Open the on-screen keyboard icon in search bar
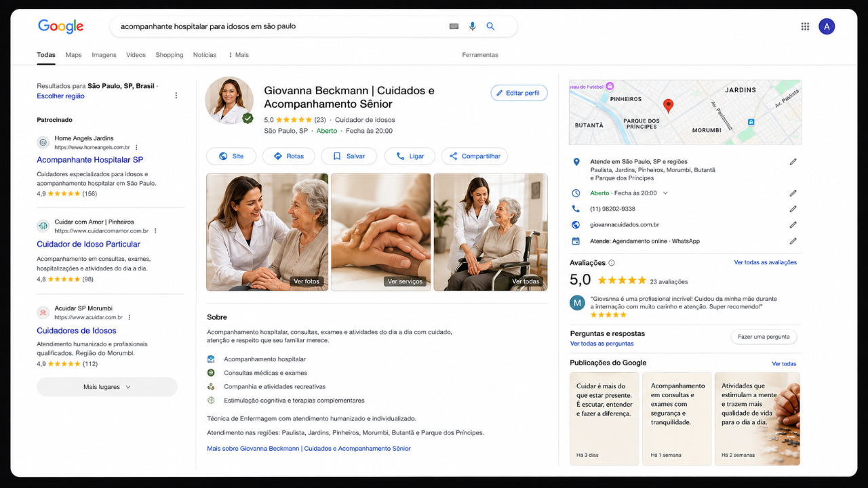 [x=454, y=26]
